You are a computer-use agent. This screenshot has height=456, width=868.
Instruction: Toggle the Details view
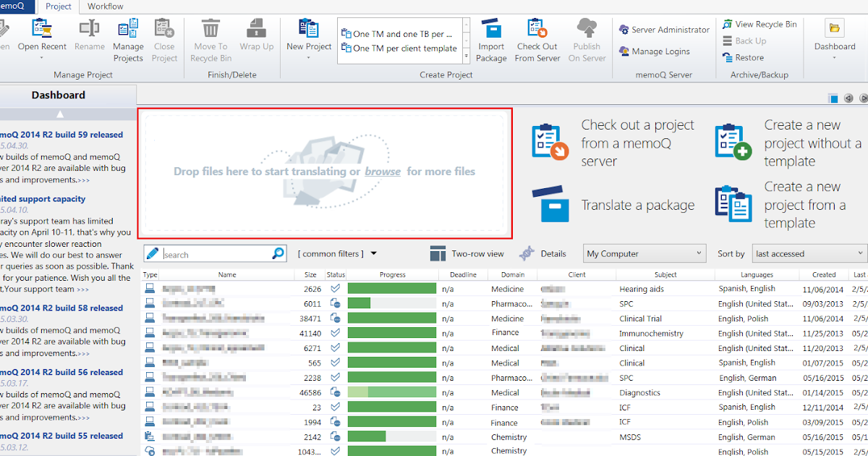tap(542, 254)
